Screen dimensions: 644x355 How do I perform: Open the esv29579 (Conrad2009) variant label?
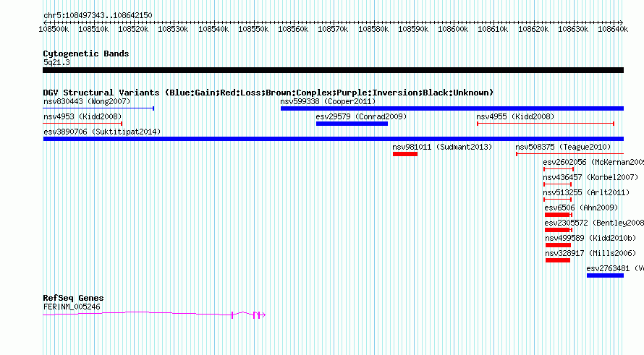tap(361, 116)
